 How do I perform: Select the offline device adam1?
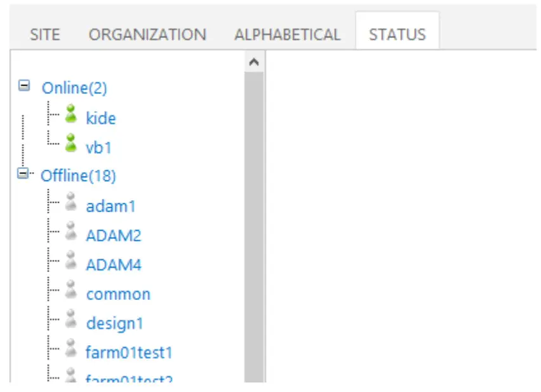(109, 205)
